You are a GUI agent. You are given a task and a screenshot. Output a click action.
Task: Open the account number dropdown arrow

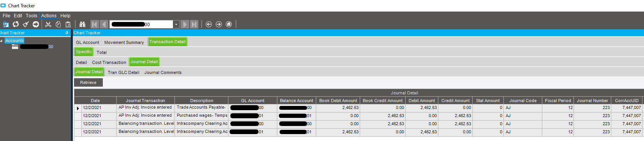tap(176, 24)
